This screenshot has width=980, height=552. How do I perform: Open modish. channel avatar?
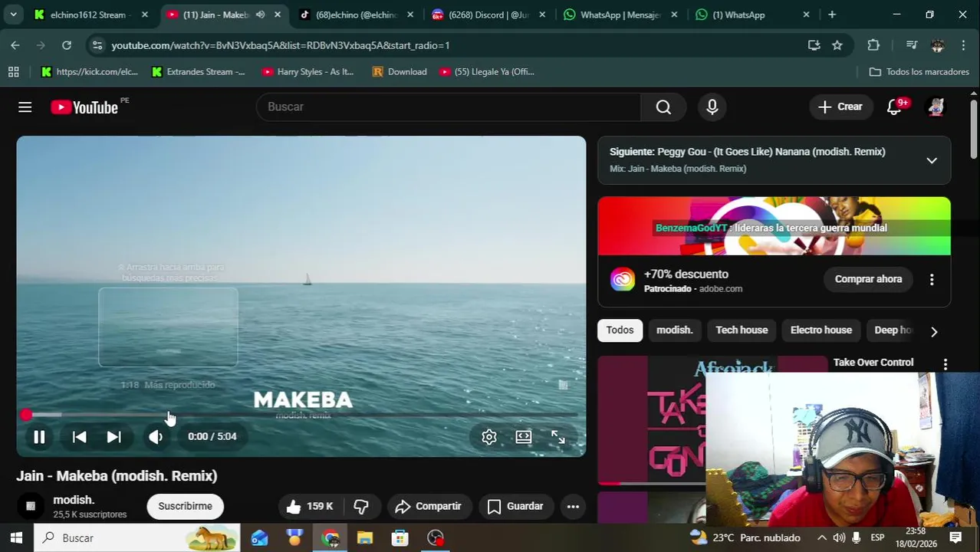coord(31,506)
